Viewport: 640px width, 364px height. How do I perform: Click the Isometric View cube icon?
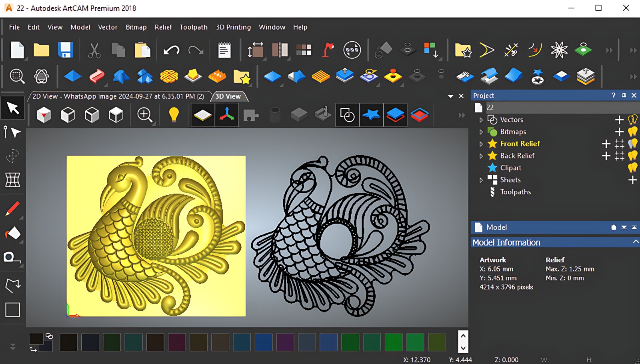coord(44,115)
